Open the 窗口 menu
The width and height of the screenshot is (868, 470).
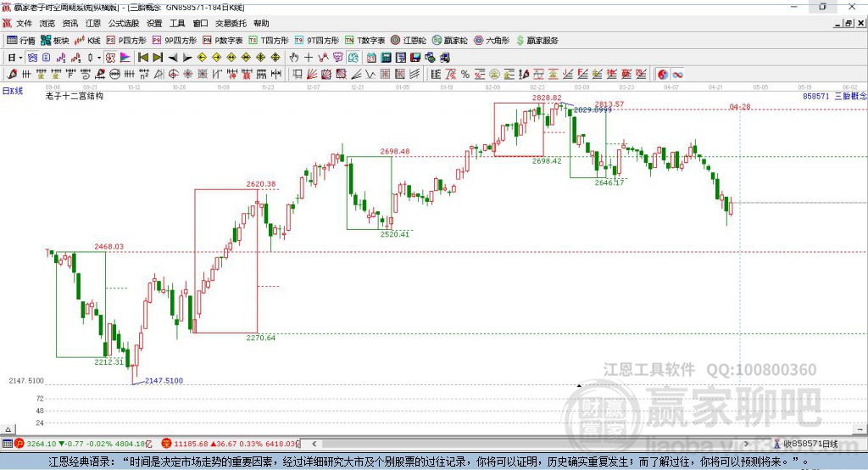pyautogui.click(x=200, y=23)
